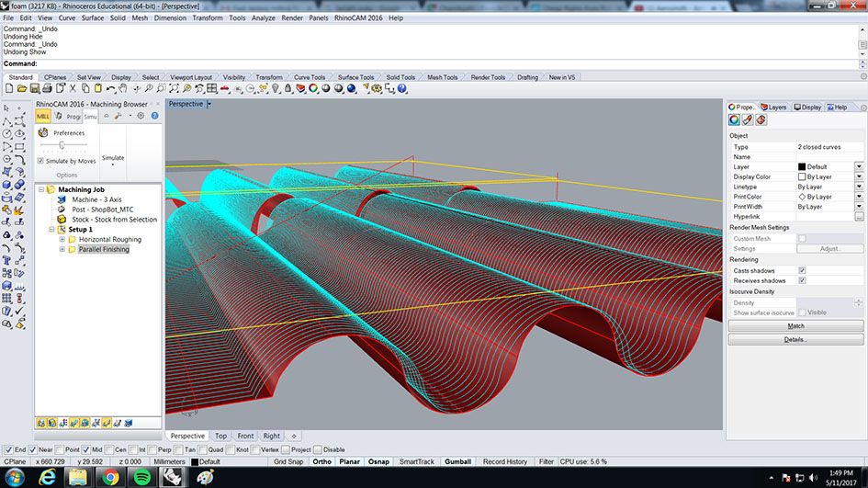The height and width of the screenshot is (488, 868).
Task: Open Options gear icon in Standard toolbar
Action: click(377, 88)
